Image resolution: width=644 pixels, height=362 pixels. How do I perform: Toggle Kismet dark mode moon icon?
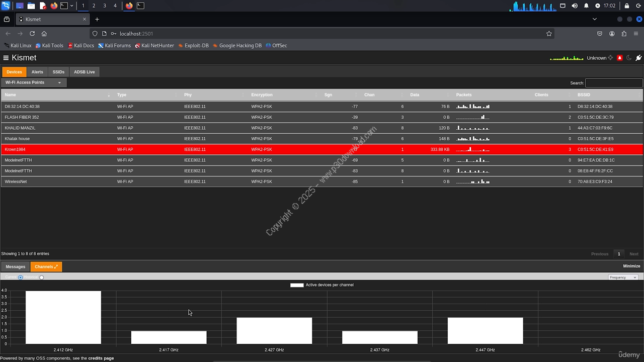point(629,58)
